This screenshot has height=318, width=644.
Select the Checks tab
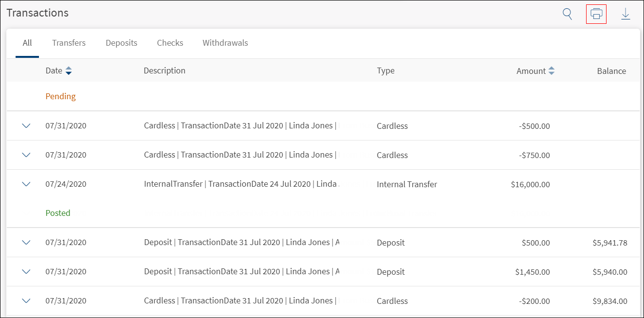coord(170,43)
